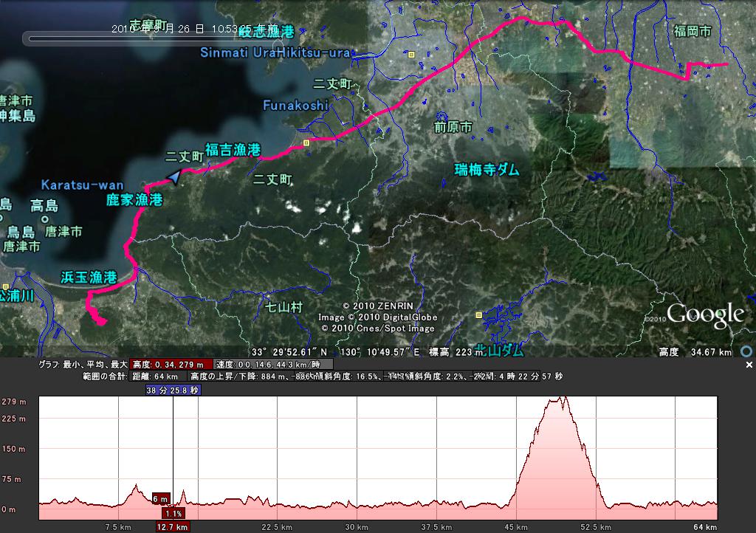756x533 pixels.
Task: Click the 45 km axis label
Action: coord(516,527)
